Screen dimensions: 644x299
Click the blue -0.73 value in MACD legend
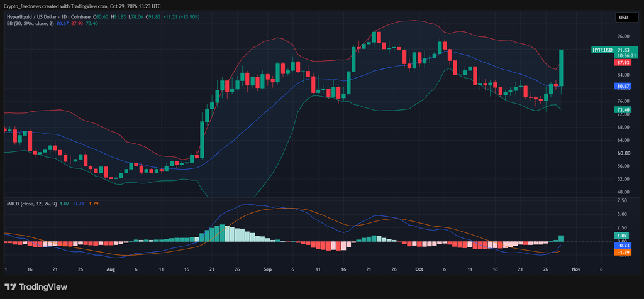coord(77,204)
